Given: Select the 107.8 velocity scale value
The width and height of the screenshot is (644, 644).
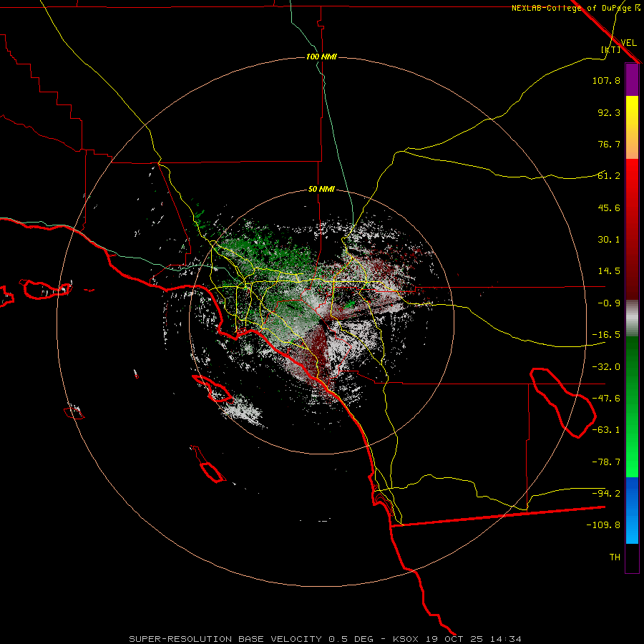Looking at the screenshot, I should point(606,80).
